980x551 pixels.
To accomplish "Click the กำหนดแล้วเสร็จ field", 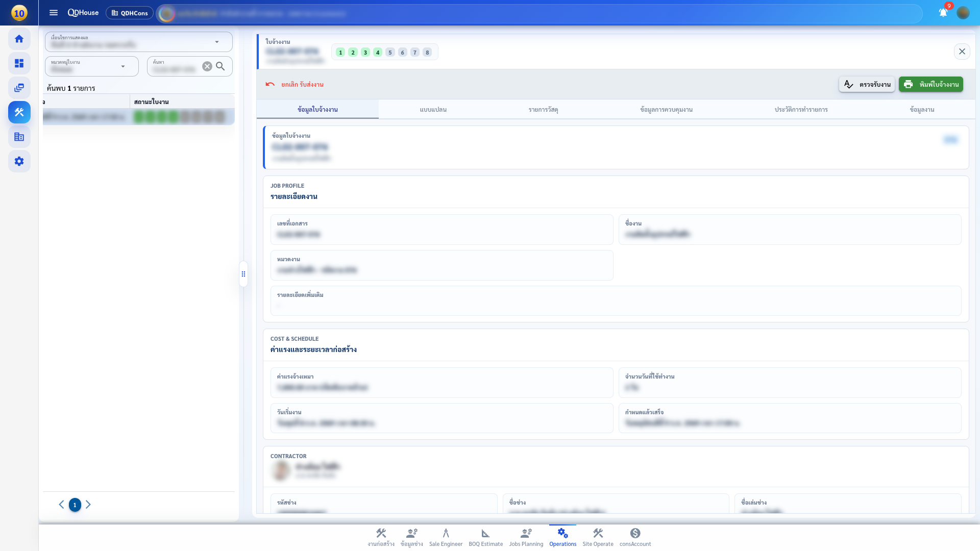I will pos(790,418).
